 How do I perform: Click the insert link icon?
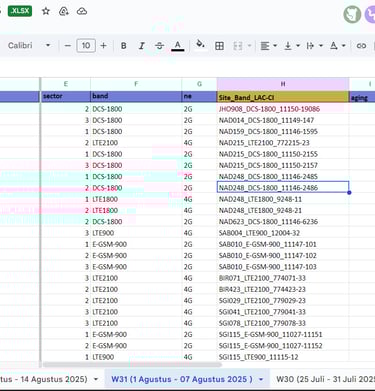point(361,46)
